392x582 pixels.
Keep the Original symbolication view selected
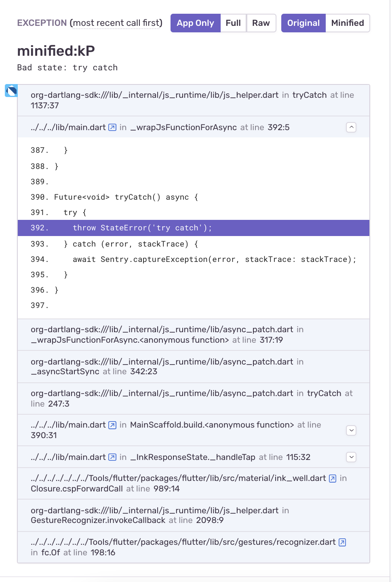(303, 23)
